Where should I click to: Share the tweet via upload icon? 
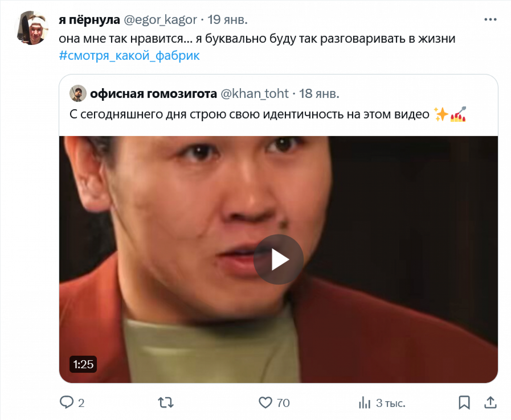[490, 403]
